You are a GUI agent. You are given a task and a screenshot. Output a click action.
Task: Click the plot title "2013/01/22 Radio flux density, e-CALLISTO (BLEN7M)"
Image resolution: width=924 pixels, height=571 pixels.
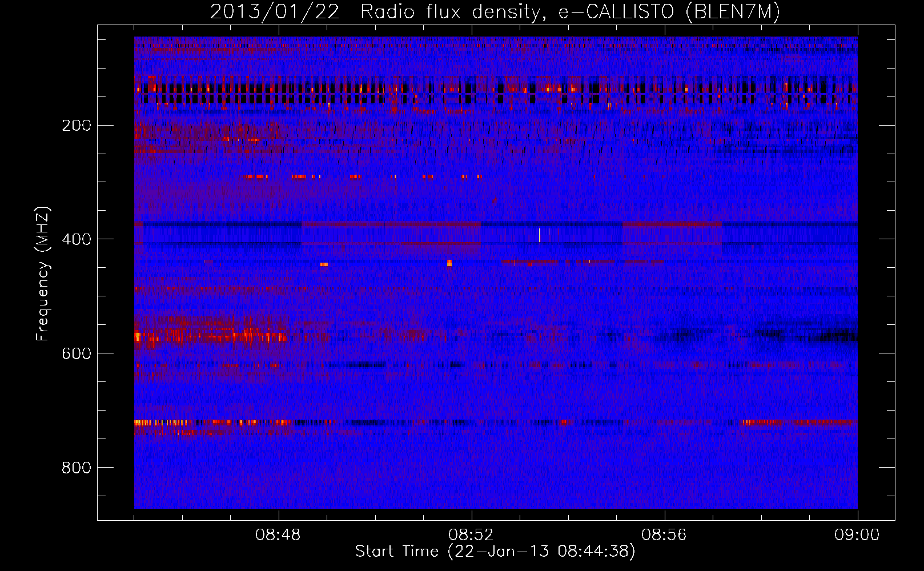[495, 12]
